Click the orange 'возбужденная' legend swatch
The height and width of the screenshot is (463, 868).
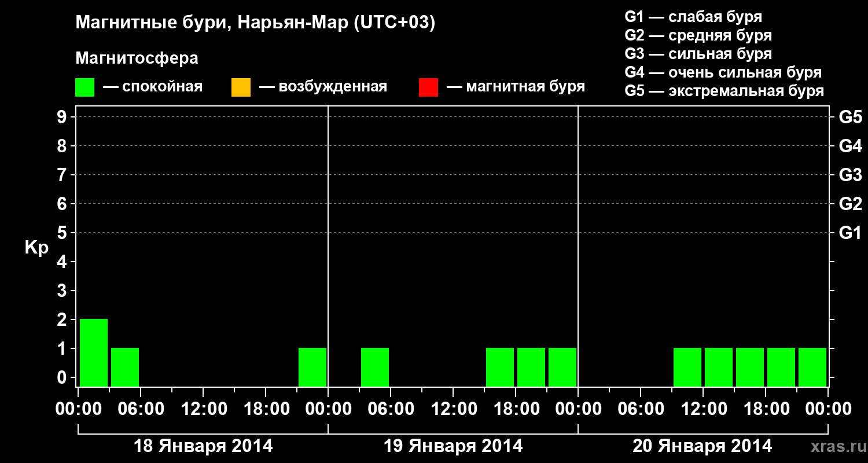241,87
